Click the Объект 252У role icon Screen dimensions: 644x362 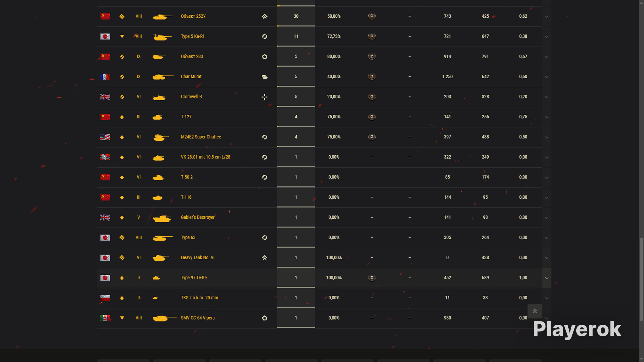click(264, 16)
